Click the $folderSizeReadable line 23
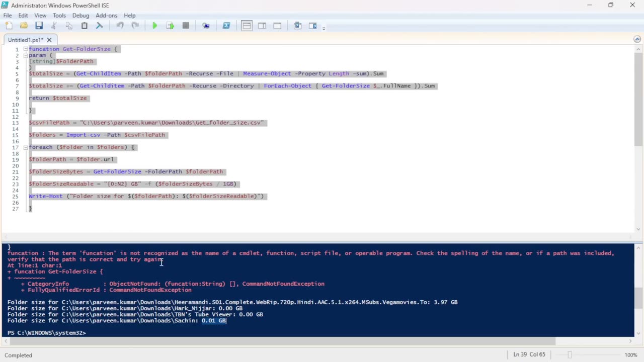The height and width of the screenshot is (362, 644). tap(132, 184)
